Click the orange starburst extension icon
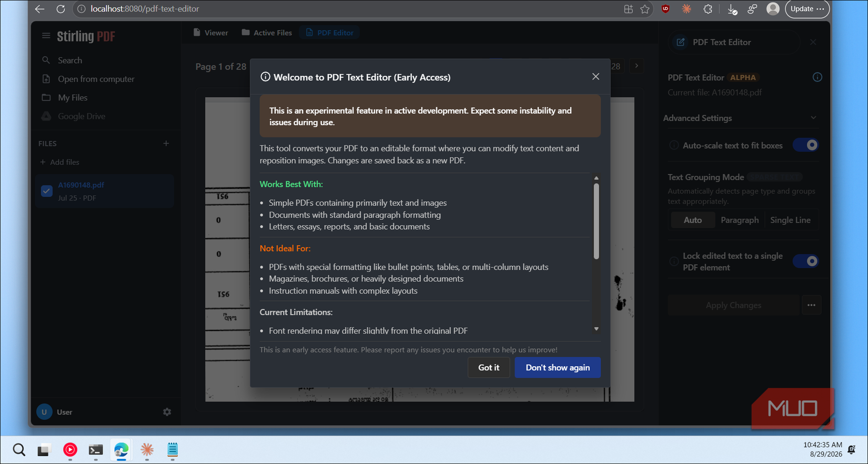 [x=687, y=9]
